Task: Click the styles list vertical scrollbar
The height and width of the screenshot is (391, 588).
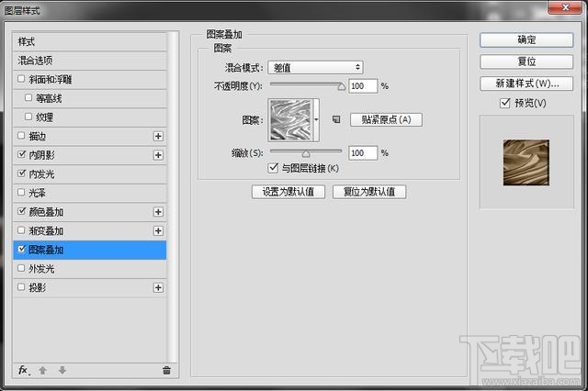Action: coord(173,196)
